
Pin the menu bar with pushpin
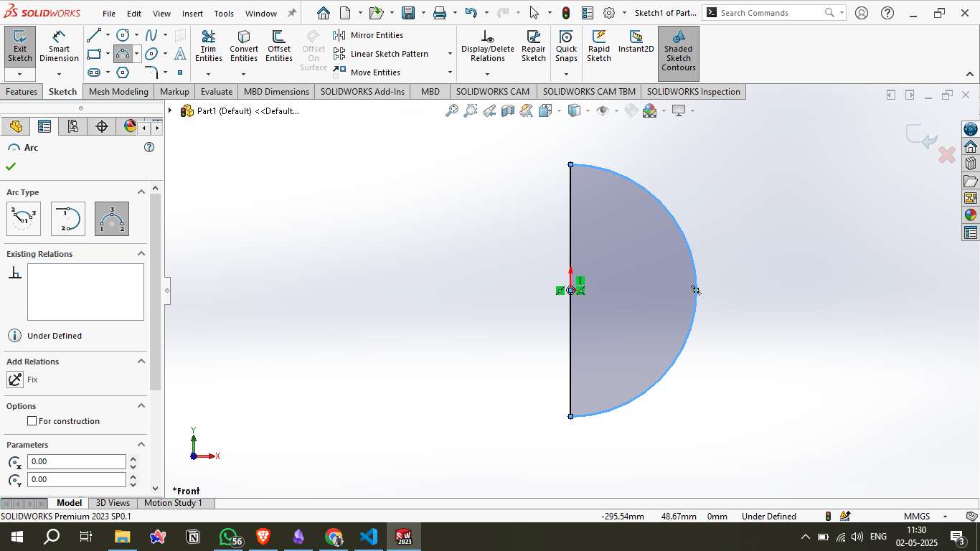[x=291, y=13]
